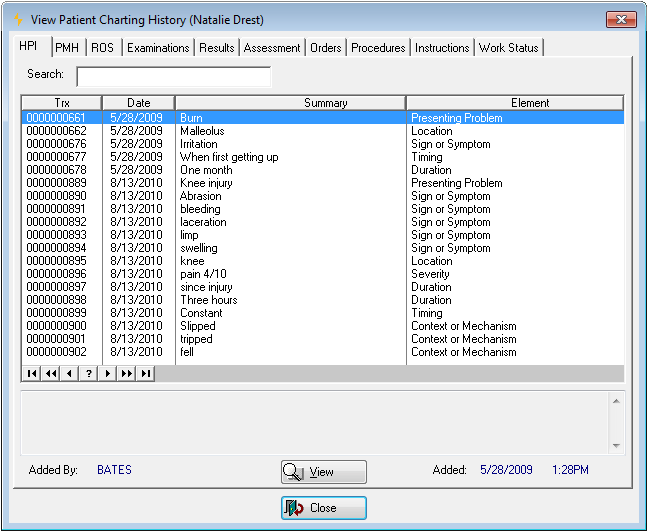648x532 pixels.
Task: Click transaction number 0000000662
Action: tap(57, 131)
